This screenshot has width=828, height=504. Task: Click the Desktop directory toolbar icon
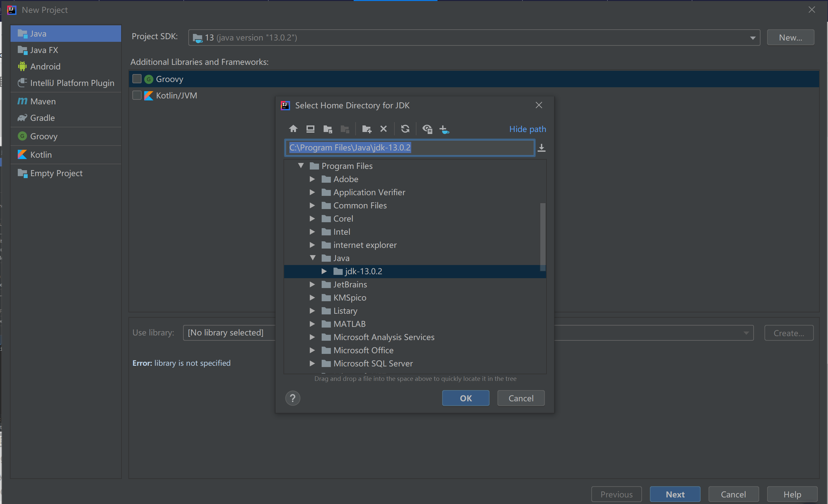point(310,129)
